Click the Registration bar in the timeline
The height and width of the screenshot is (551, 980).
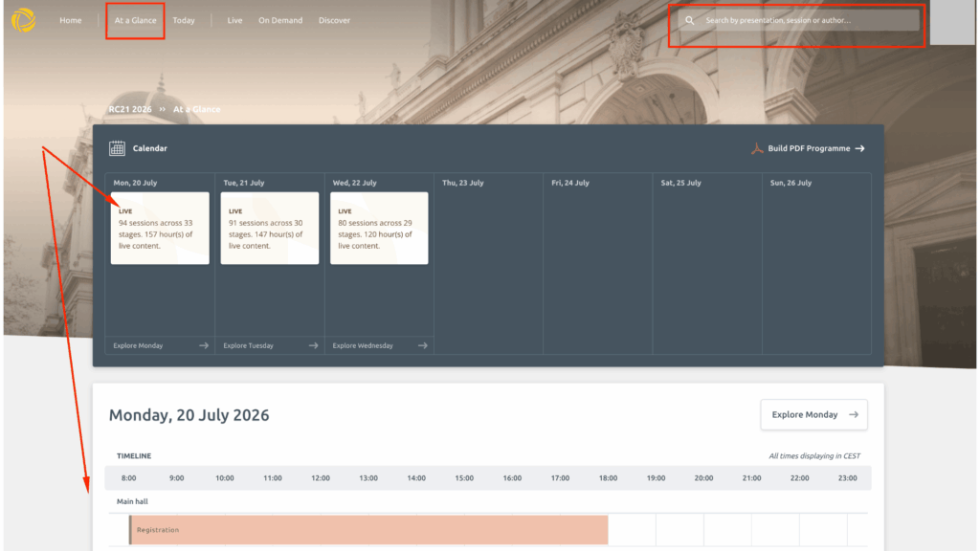pos(368,530)
